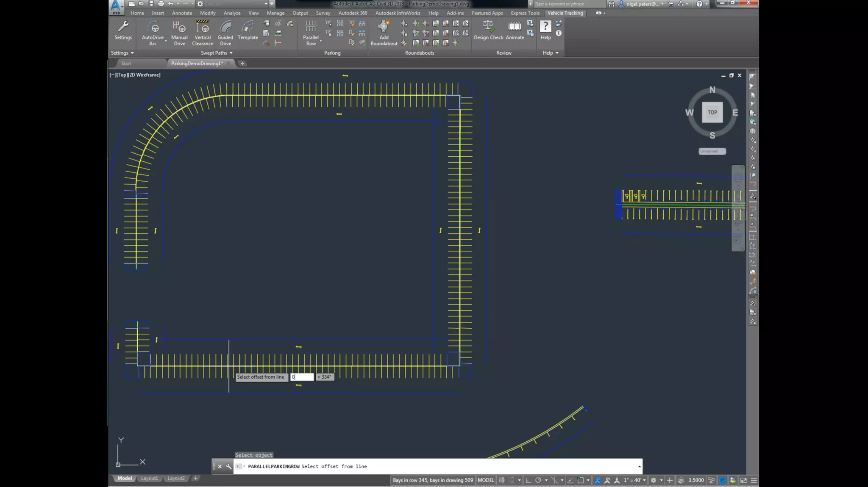
Task: Open the workspace selector dropdown in title bar
Action: click(266, 4)
